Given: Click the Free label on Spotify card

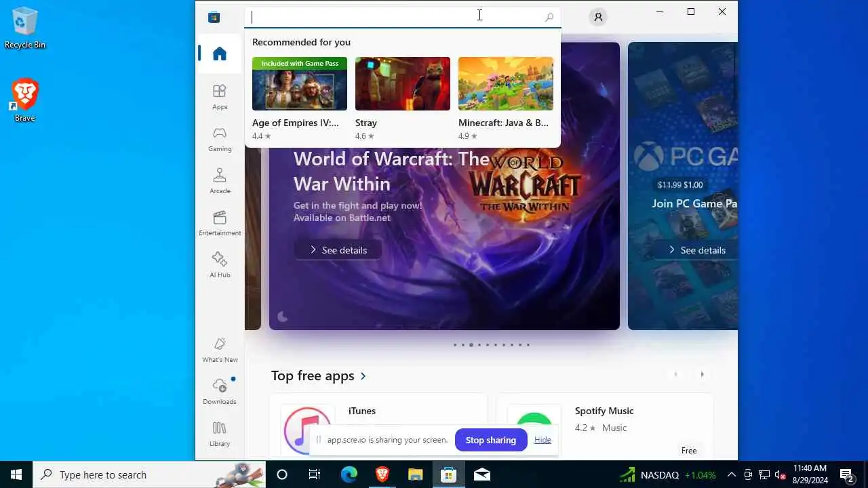Looking at the screenshot, I should tap(689, 451).
